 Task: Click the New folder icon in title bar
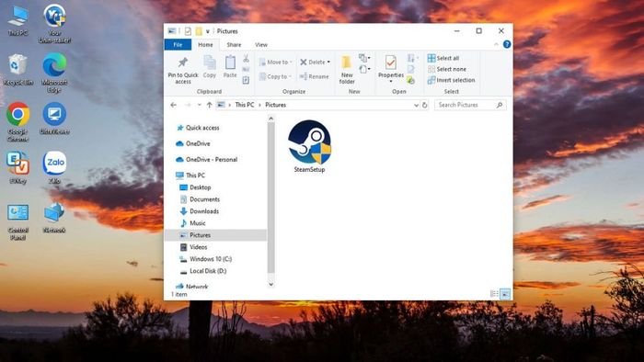pos(199,31)
